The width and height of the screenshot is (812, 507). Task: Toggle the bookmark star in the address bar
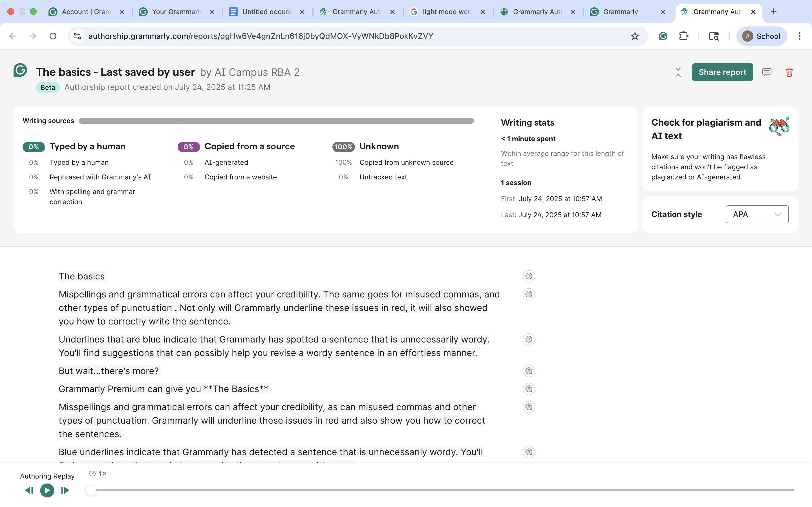click(x=634, y=36)
